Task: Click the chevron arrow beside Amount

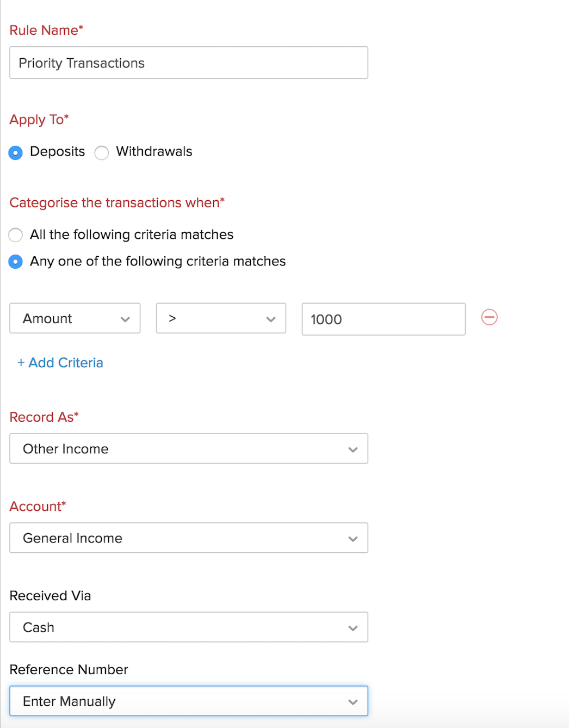Action: [125, 319]
